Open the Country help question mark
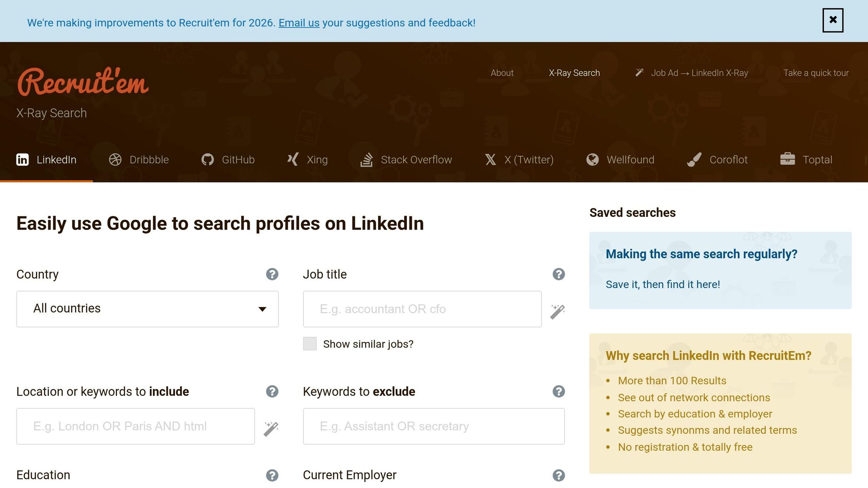Screen dimensions: 868x488 point(272,274)
